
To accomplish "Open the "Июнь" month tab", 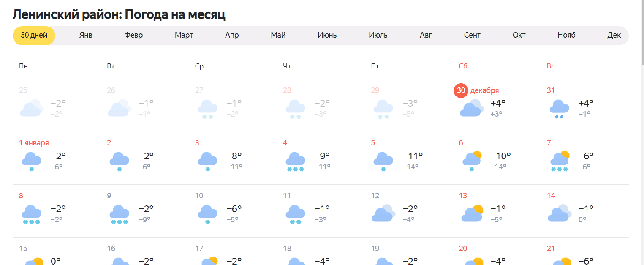I will (x=327, y=35).
